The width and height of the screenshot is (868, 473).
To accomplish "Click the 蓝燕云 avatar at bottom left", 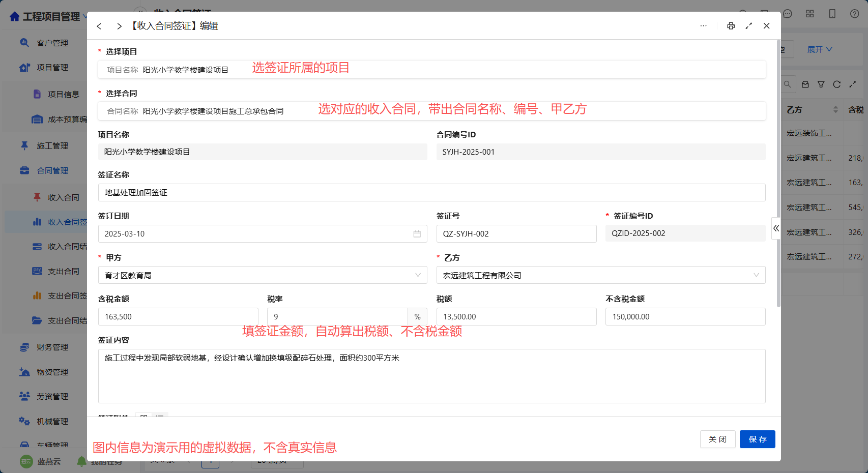I will coord(26,461).
